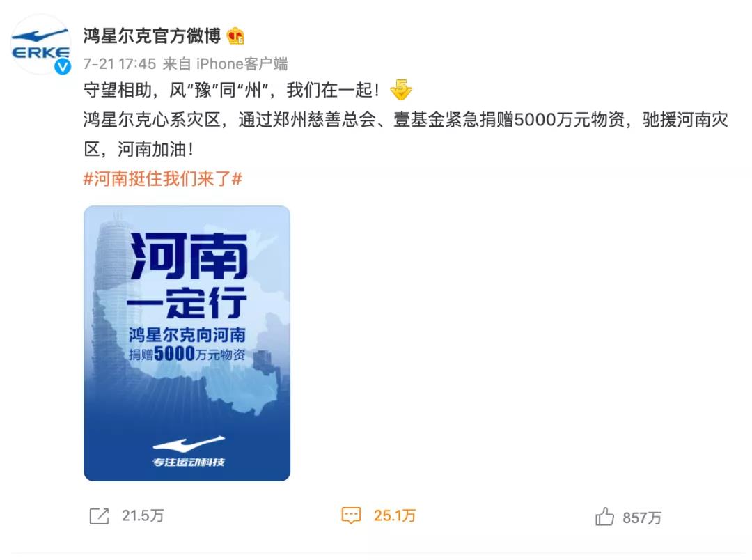Image resolution: width=752 pixels, height=560 pixels.
Task: Open the #河南挺住我们来了# hashtag topic
Action: pos(163,179)
